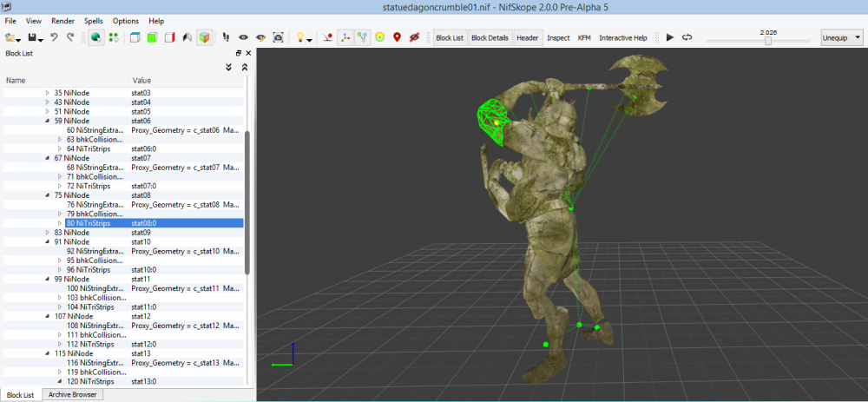Open the lighting bulb dropdown arrow
This screenshot has width=868, height=402.
(310, 40)
